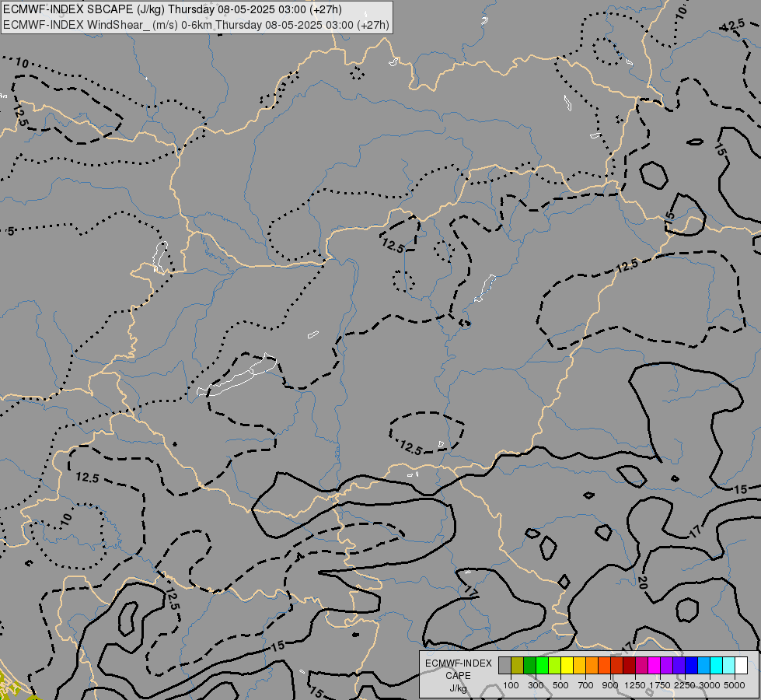Click the pure blue swatch right of 2250
Viewport: 761px width, 700px height.
[x=691, y=666]
